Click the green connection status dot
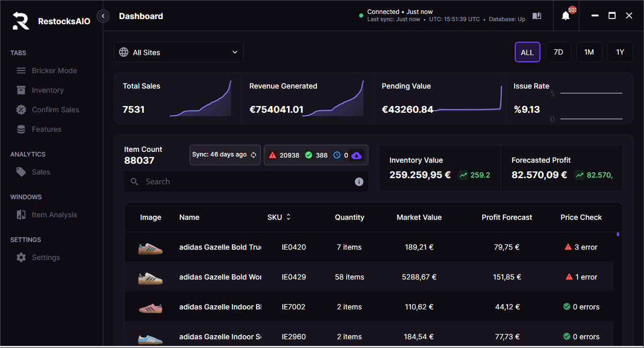This screenshot has height=348, width=644. 361,15
